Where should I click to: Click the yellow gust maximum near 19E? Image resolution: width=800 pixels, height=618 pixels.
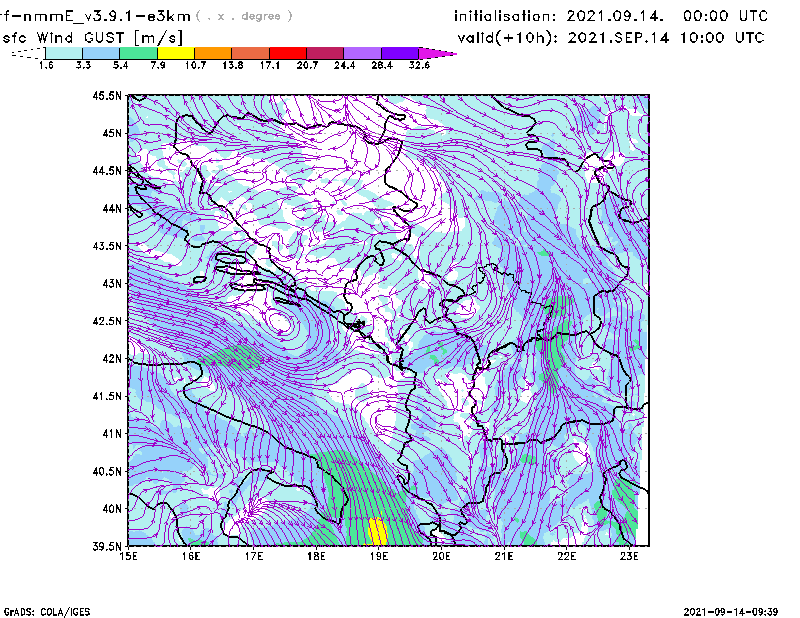(x=378, y=531)
